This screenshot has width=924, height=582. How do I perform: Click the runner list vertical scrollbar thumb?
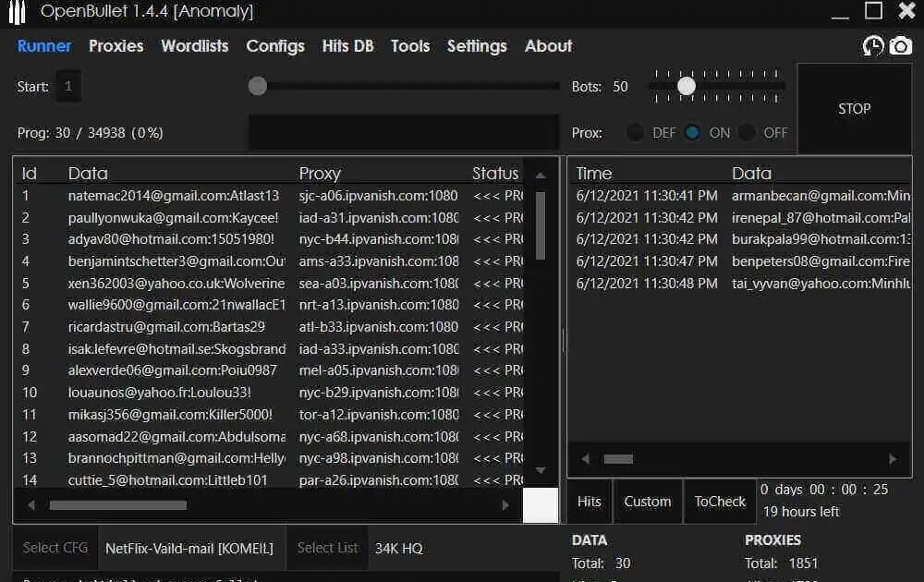(541, 225)
